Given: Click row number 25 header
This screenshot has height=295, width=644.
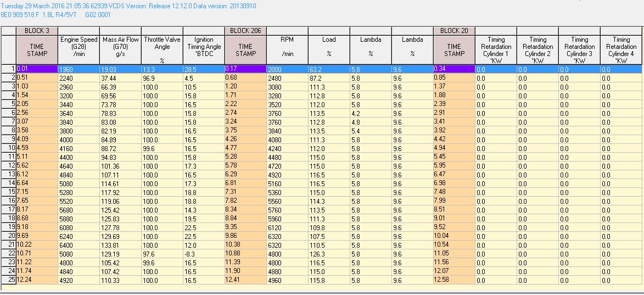Looking at the screenshot, I should tap(8, 280).
